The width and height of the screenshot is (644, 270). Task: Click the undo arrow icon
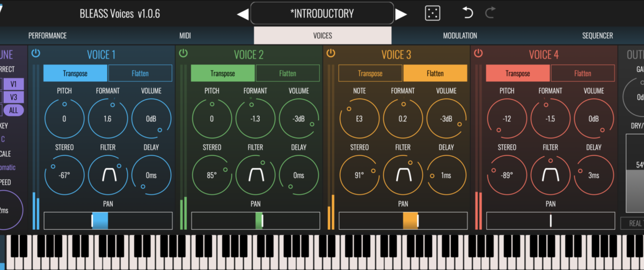point(467,13)
